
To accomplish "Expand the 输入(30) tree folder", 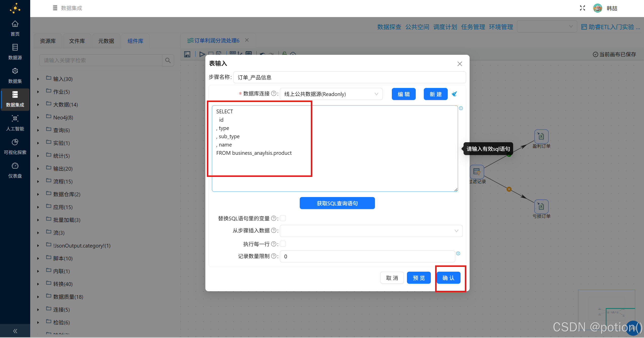I will point(38,79).
